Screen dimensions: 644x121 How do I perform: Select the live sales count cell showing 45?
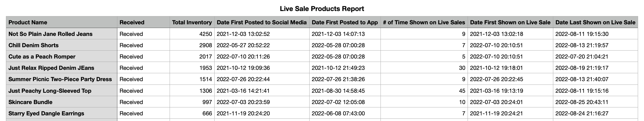tap(462, 91)
